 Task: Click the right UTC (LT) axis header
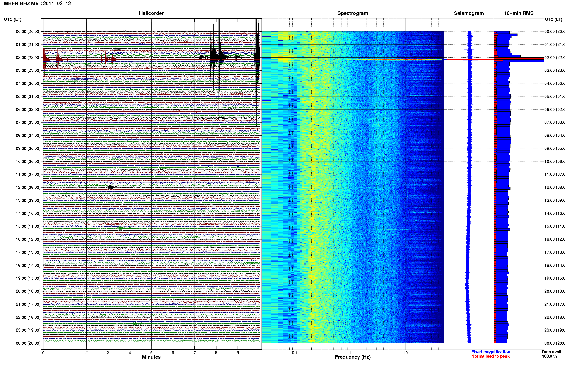553,19
